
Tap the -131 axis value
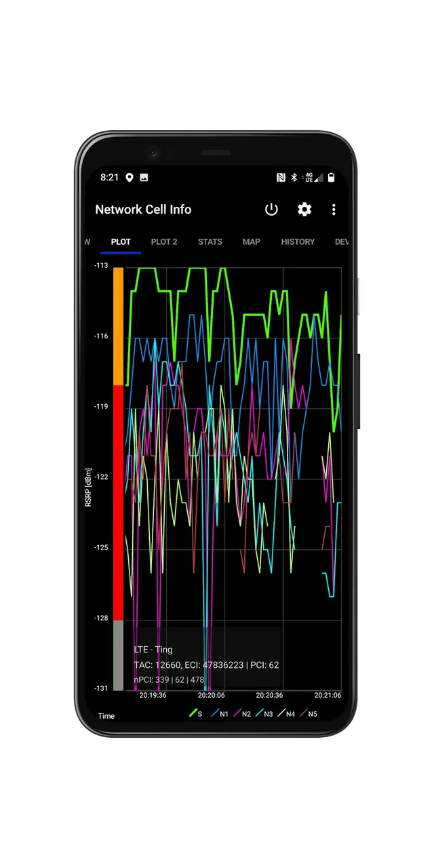point(100,688)
